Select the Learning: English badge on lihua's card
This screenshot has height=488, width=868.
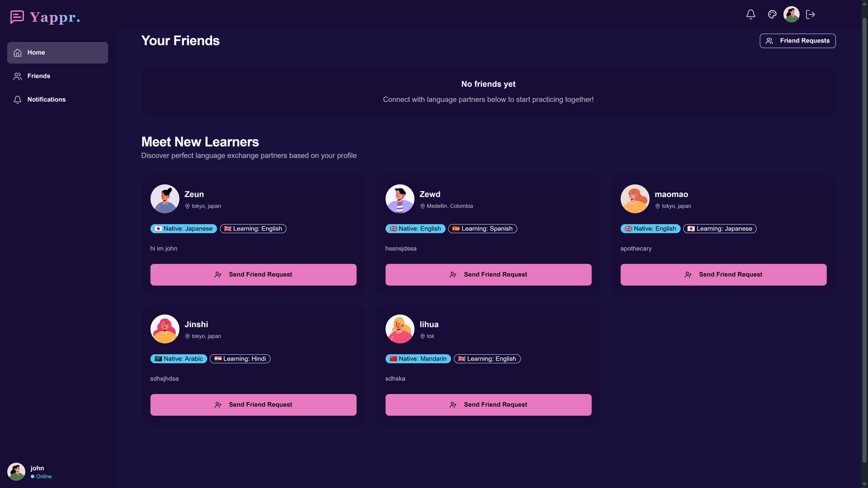(x=487, y=359)
